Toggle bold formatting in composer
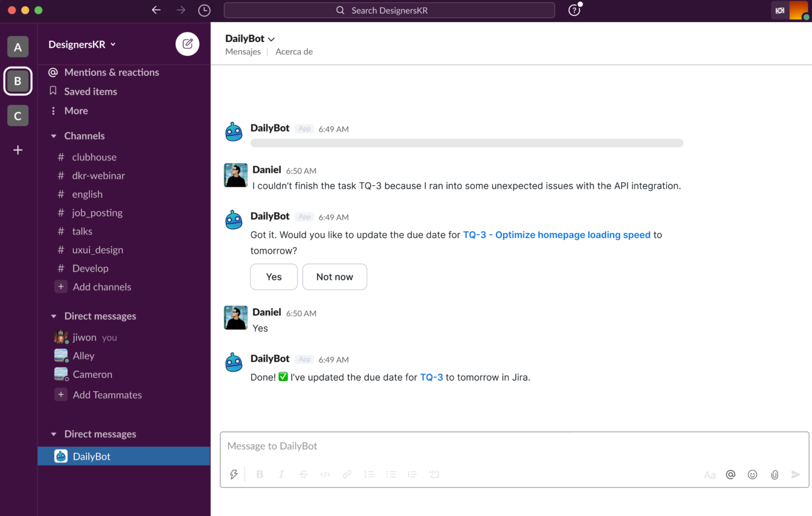 [260, 474]
